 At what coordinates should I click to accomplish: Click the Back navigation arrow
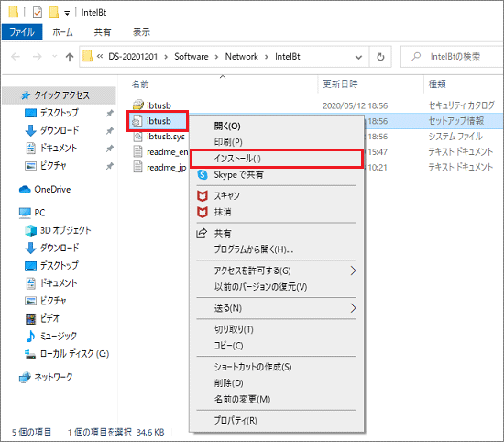coord(16,57)
